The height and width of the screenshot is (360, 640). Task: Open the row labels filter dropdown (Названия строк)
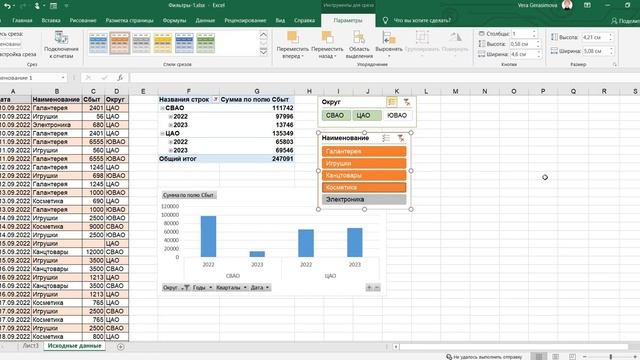[215, 100]
